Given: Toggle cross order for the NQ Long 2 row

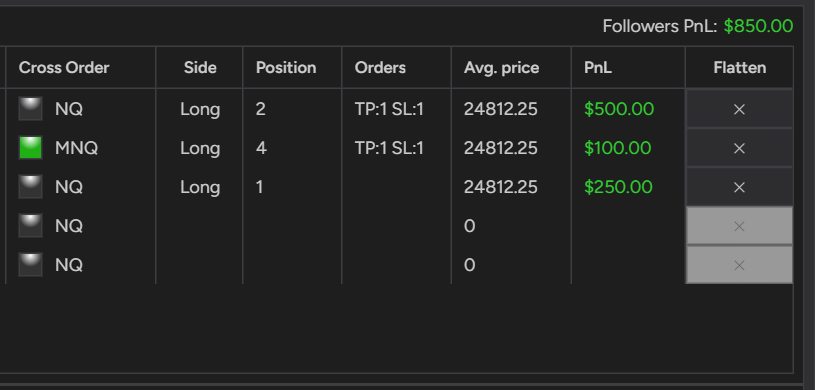Looking at the screenshot, I should tap(31, 109).
